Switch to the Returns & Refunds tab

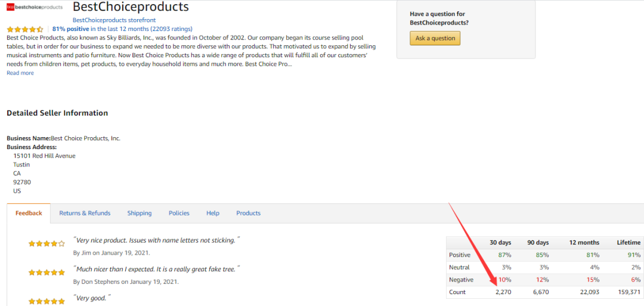pos(85,213)
